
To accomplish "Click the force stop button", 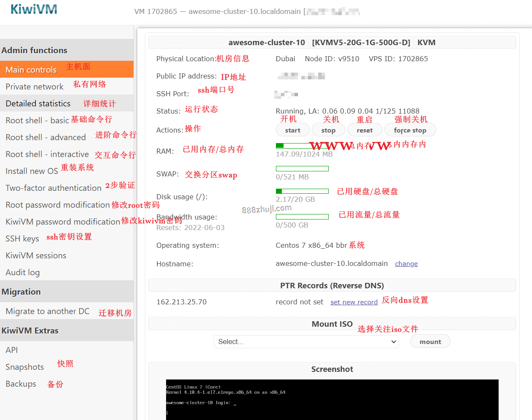I will click(x=410, y=130).
